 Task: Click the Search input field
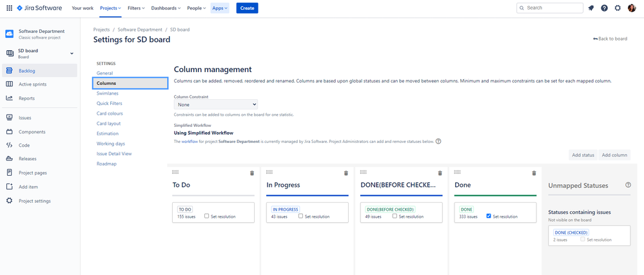point(549,8)
